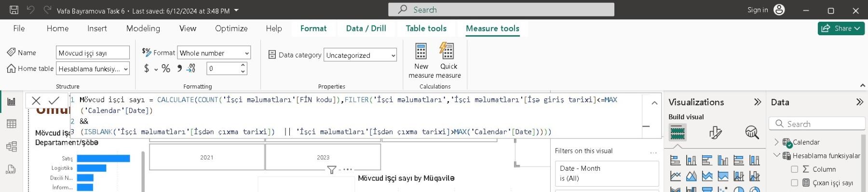Collapse Hesablama funksiyalar table
The width and height of the screenshot is (868, 192).
point(776,155)
